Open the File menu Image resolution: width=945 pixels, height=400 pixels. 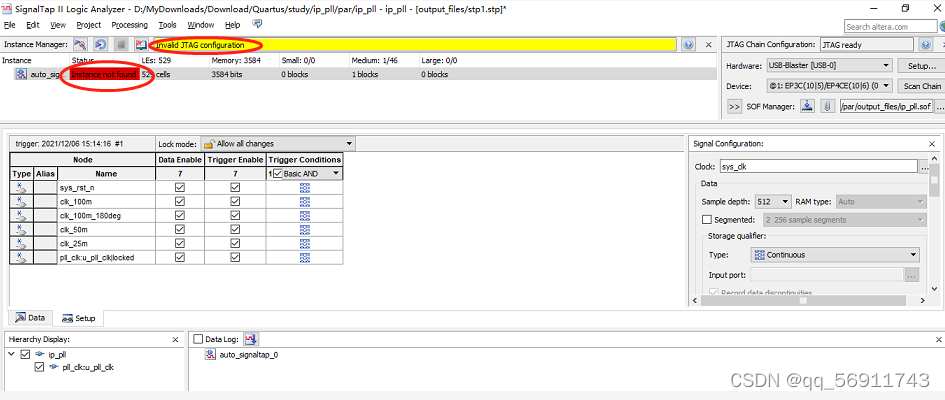point(9,25)
